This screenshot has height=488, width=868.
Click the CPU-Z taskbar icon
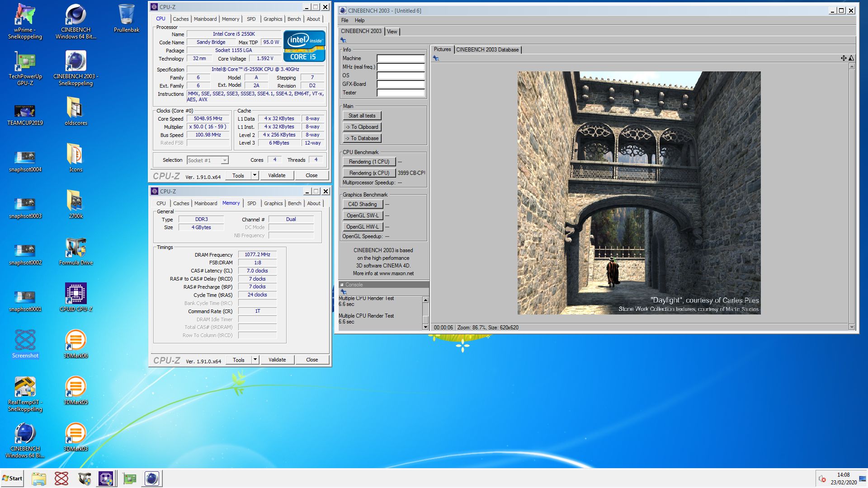tap(106, 479)
